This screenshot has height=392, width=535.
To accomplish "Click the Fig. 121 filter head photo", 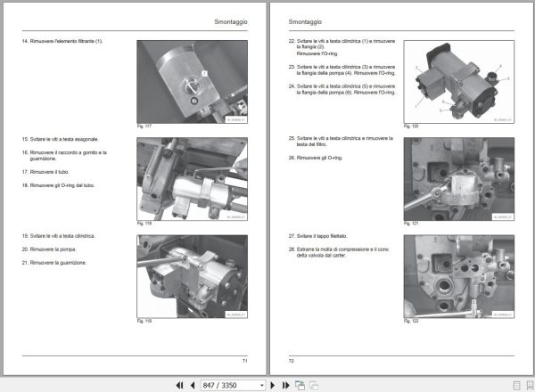I will point(459,179).
